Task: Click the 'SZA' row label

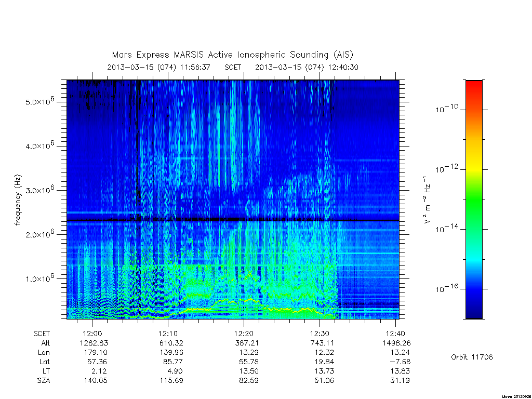Action: pyautogui.click(x=44, y=380)
